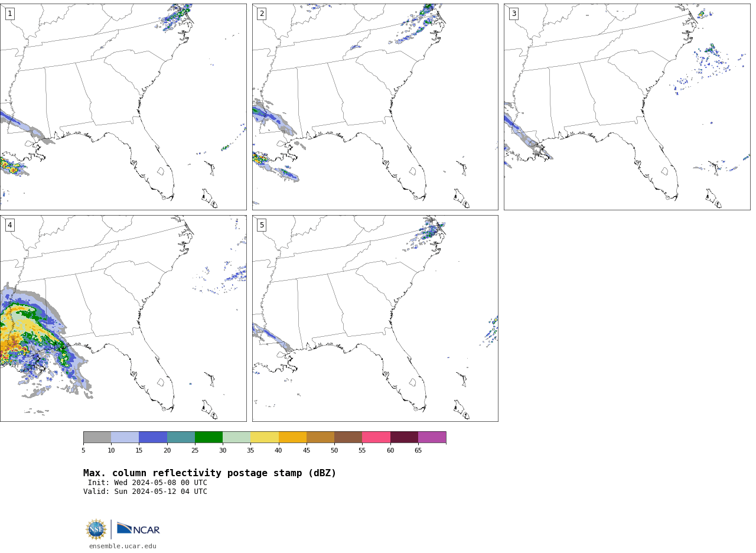
Task: Click the blue 15-20 dBZ swatch
Action: coord(153,437)
